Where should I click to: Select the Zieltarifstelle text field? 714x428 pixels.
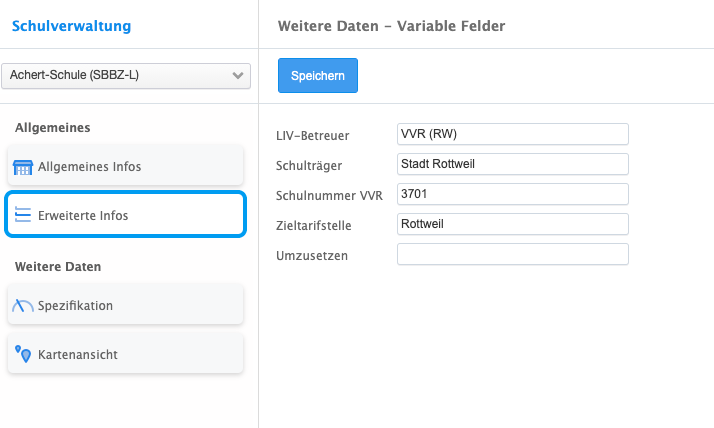click(x=512, y=224)
